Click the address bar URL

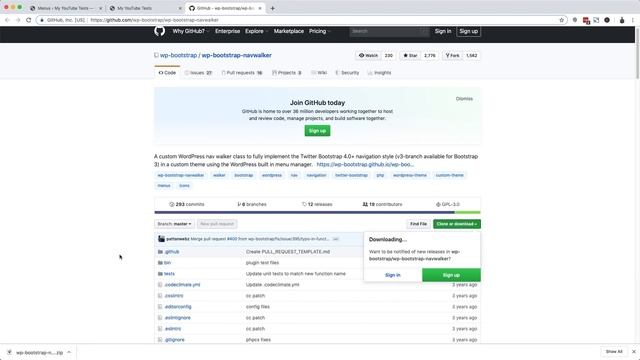[154, 20]
